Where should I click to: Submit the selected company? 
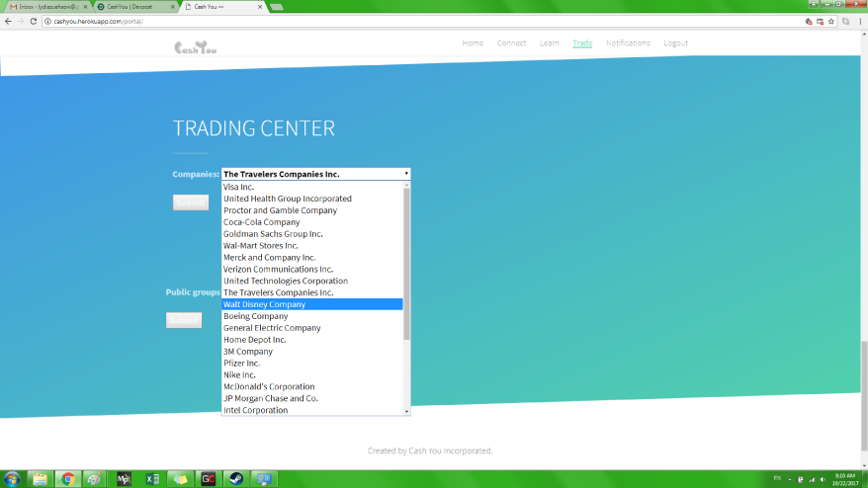click(x=191, y=203)
